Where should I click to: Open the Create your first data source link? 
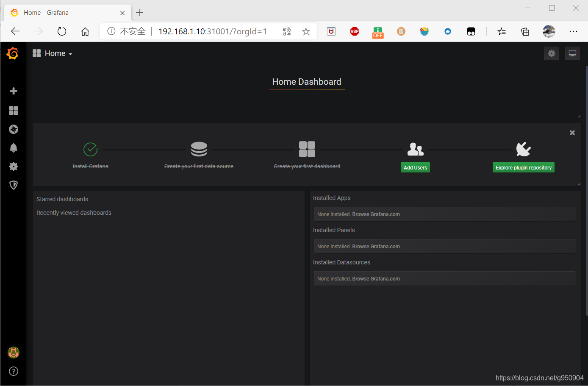tap(199, 167)
